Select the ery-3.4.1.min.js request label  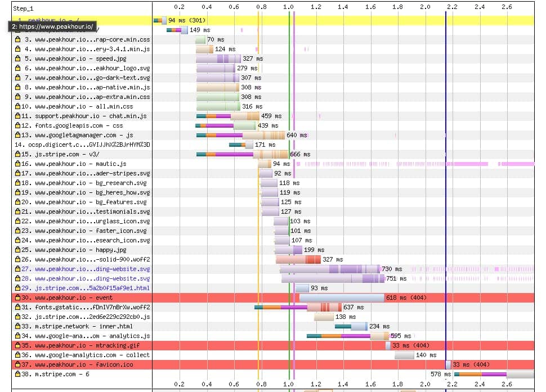point(87,49)
